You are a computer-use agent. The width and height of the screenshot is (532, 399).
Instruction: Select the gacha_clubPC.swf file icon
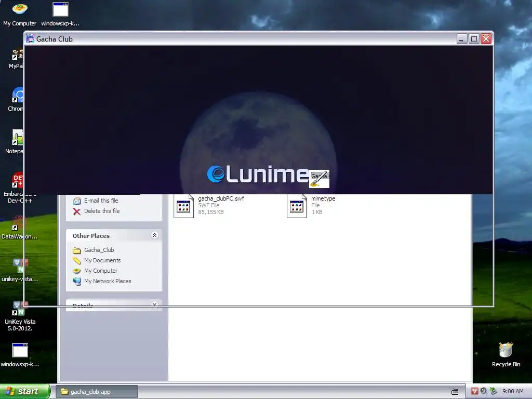pyautogui.click(x=183, y=206)
